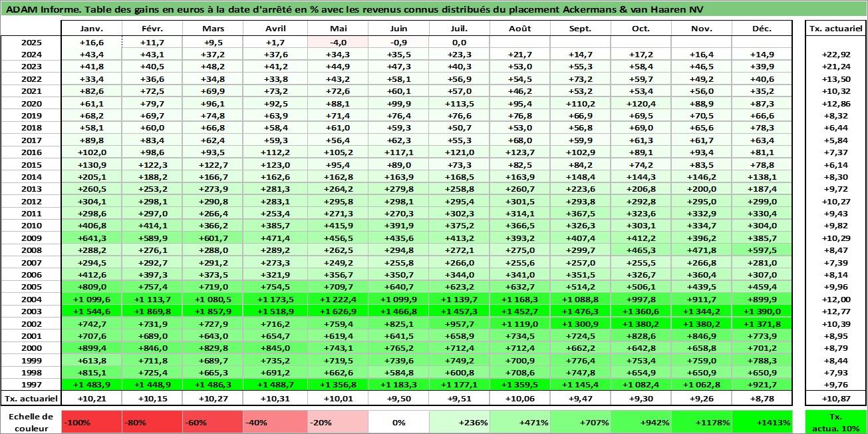Select the +8,78 rate under Déc.

coord(762,398)
